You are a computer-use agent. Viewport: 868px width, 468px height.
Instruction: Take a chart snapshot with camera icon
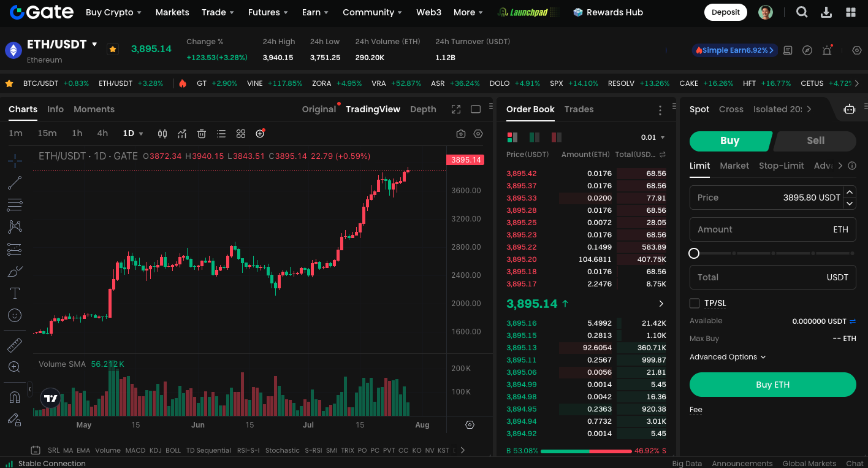tap(461, 134)
